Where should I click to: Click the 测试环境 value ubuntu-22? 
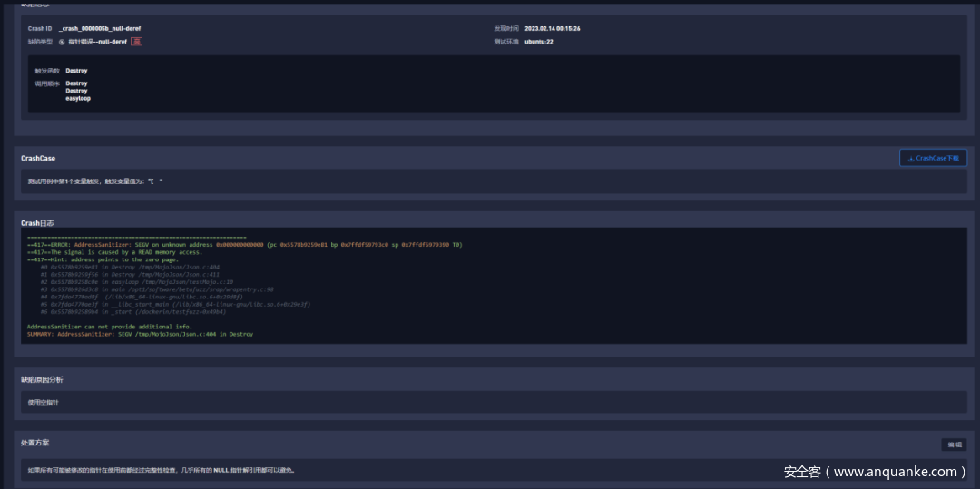pos(539,42)
